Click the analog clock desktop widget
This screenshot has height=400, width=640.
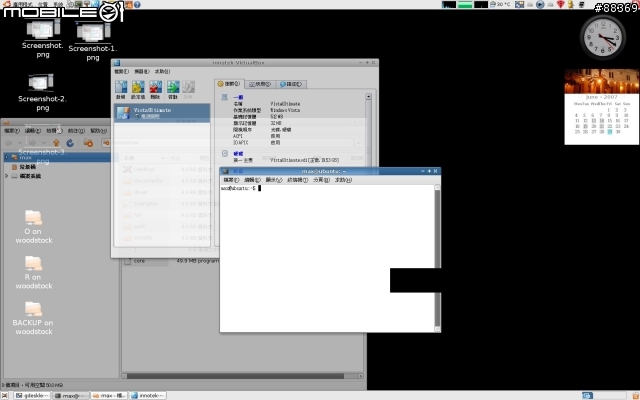[603, 38]
